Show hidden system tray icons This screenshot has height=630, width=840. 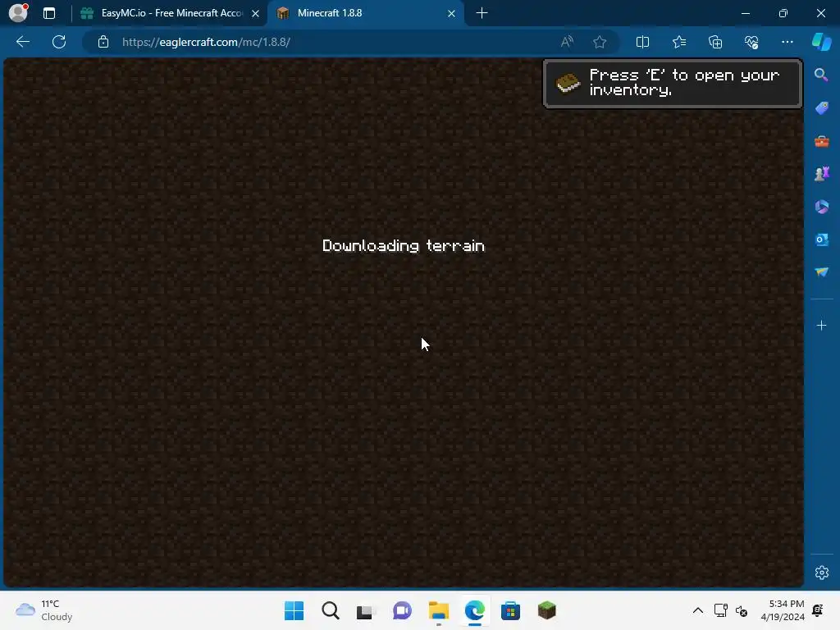click(697, 610)
